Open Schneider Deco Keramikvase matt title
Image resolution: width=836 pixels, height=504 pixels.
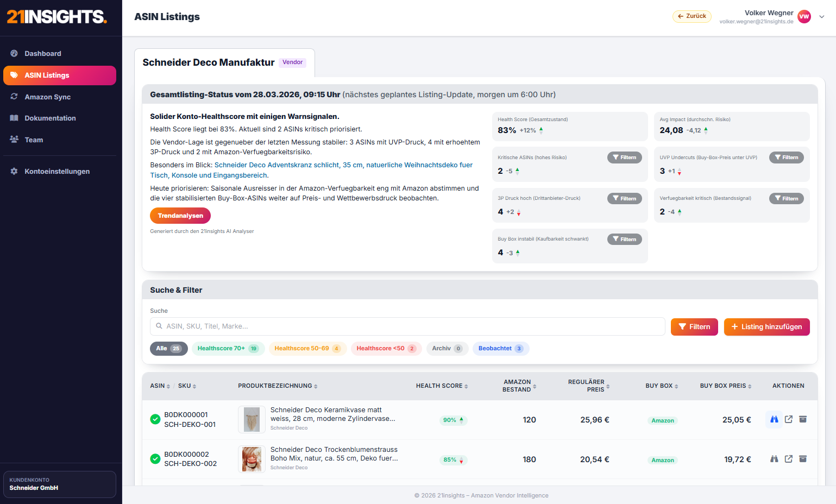click(x=332, y=414)
